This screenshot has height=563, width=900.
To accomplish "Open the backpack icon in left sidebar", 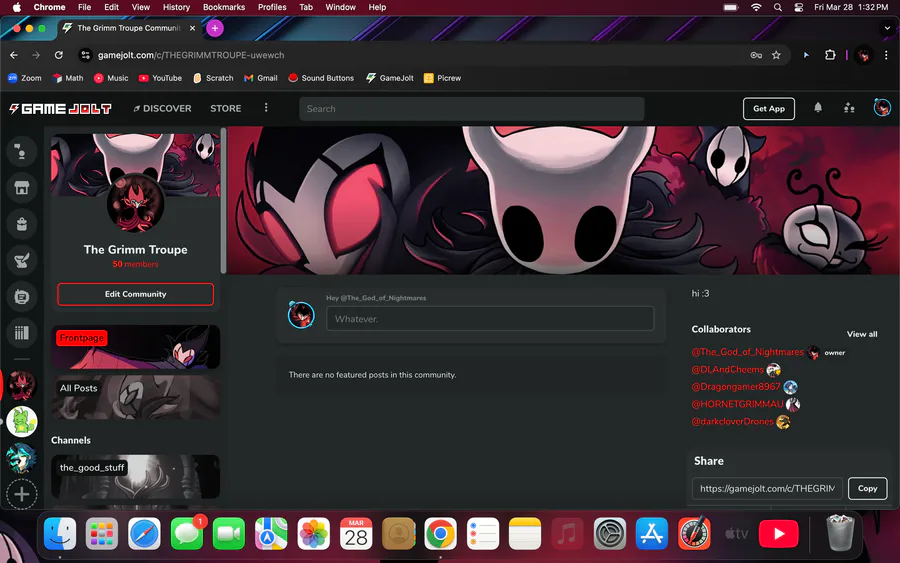I will point(21,224).
